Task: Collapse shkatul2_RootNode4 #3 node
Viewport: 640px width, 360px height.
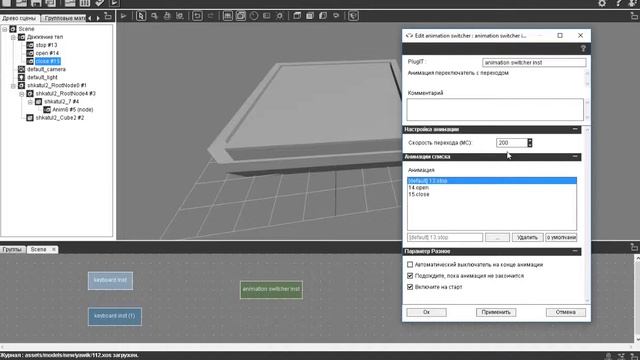Action: click(22, 93)
